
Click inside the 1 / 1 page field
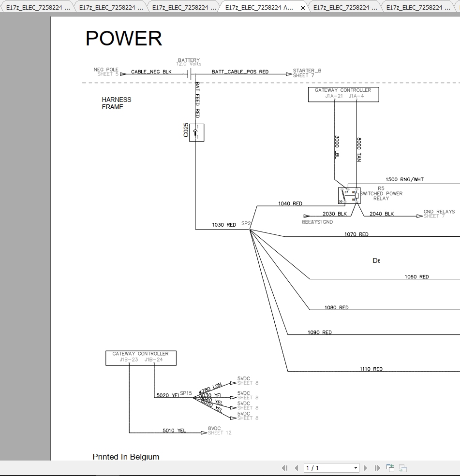point(324,468)
